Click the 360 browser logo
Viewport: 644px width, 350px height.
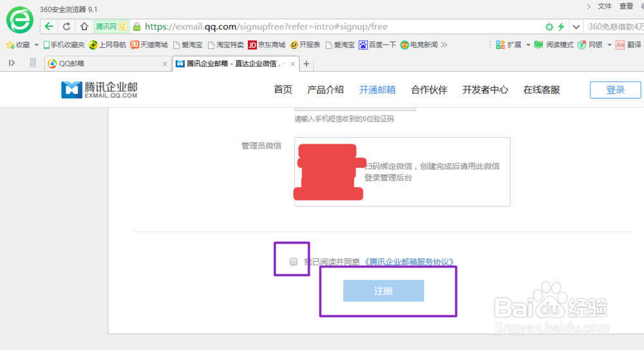click(19, 20)
